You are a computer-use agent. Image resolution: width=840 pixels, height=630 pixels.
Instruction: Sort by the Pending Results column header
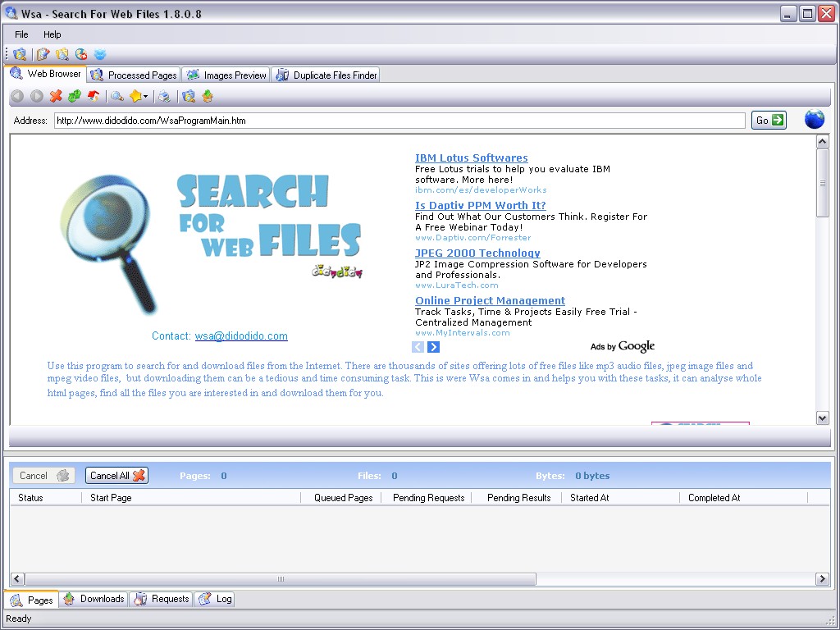point(517,498)
